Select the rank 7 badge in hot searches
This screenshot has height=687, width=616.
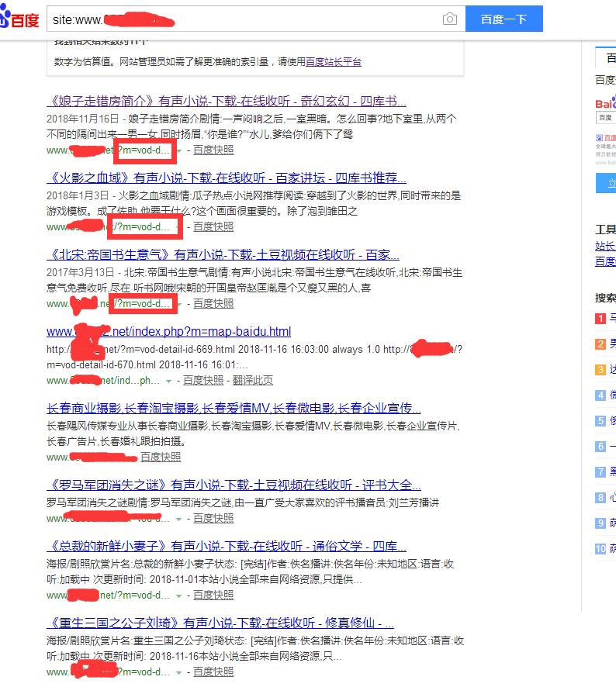600,471
